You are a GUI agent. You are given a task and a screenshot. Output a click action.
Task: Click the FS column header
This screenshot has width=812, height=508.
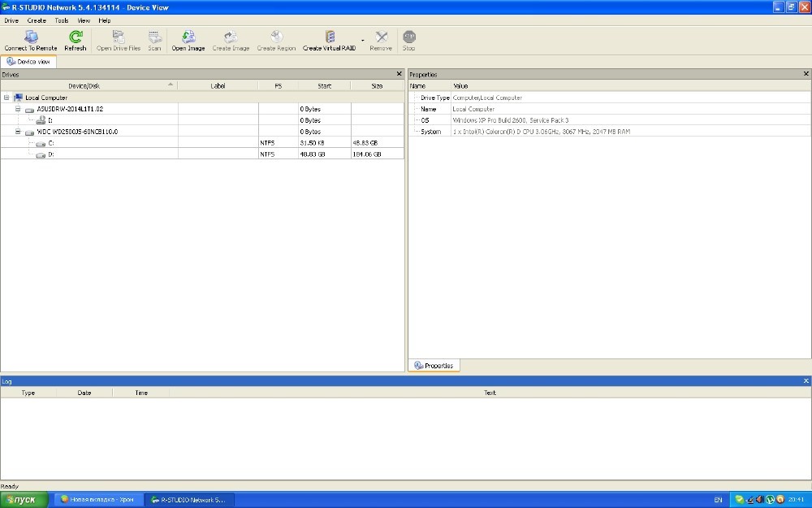pyautogui.click(x=278, y=85)
